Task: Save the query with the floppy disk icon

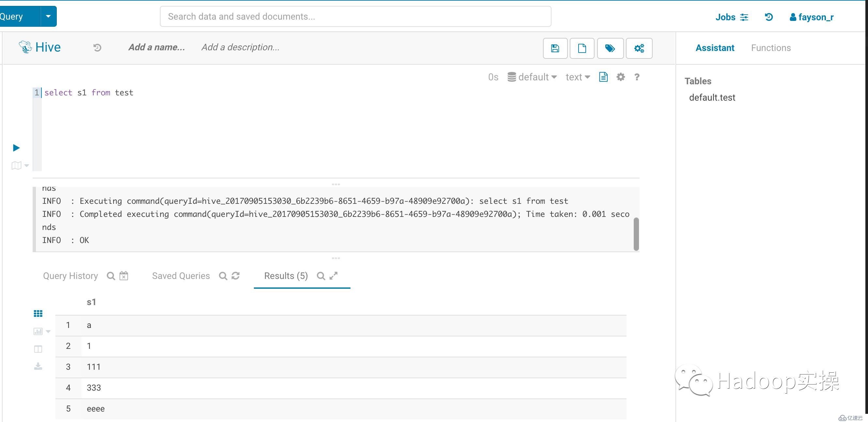Action: click(555, 48)
